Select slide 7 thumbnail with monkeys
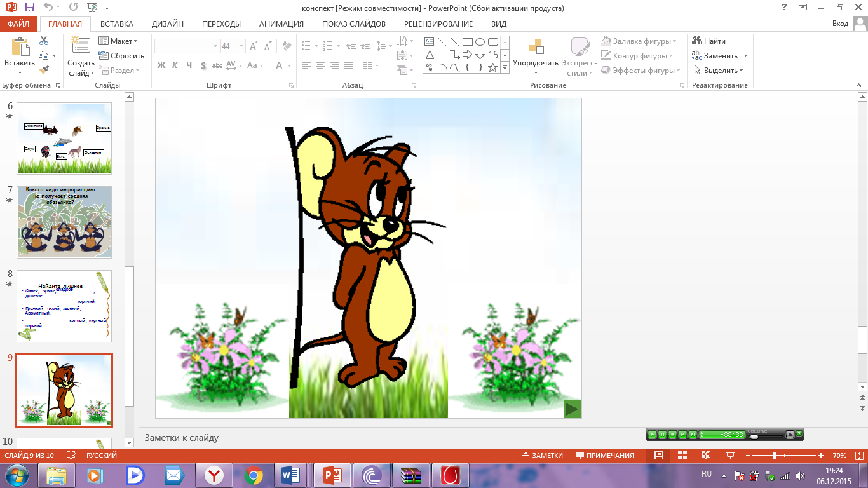Screen dimensions: 868x488 tap(64, 222)
